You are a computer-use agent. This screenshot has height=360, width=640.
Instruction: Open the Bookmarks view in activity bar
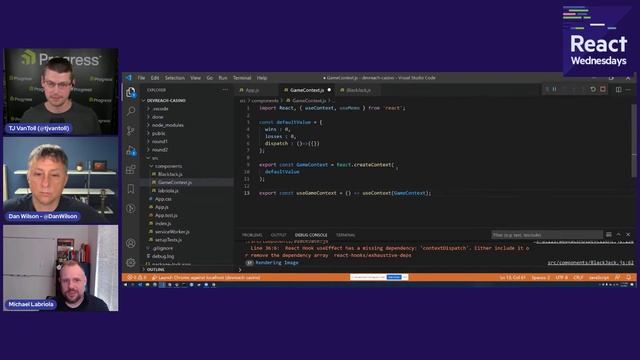coord(131,189)
